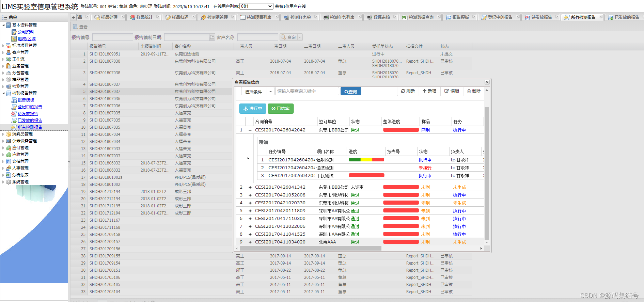Click the dialog keyword search input
This screenshot has height=302, width=644.
307,91
